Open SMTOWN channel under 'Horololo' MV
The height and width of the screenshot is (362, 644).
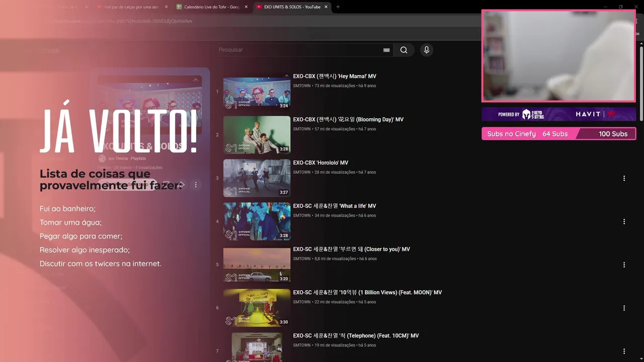pos(302,172)
